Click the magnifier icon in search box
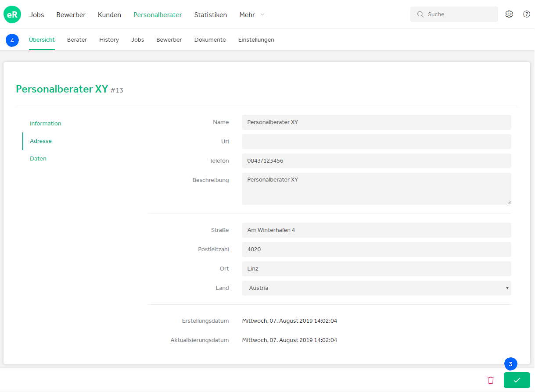This screenshot has height=392, width=535. point(420,14)
